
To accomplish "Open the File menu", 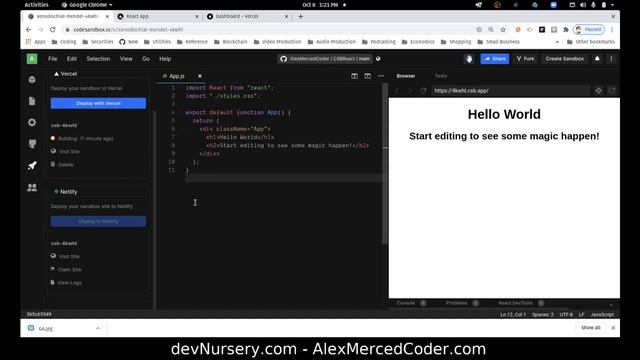I will point(53,59).
